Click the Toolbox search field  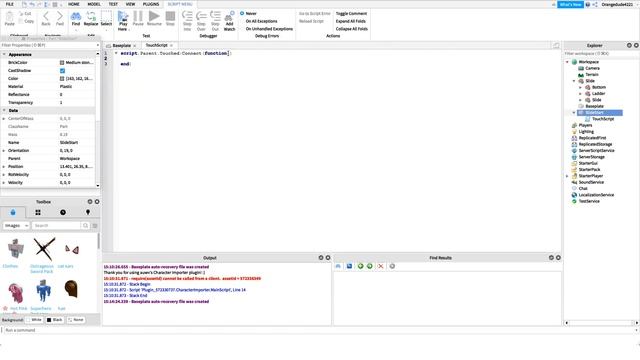[56, 225]
